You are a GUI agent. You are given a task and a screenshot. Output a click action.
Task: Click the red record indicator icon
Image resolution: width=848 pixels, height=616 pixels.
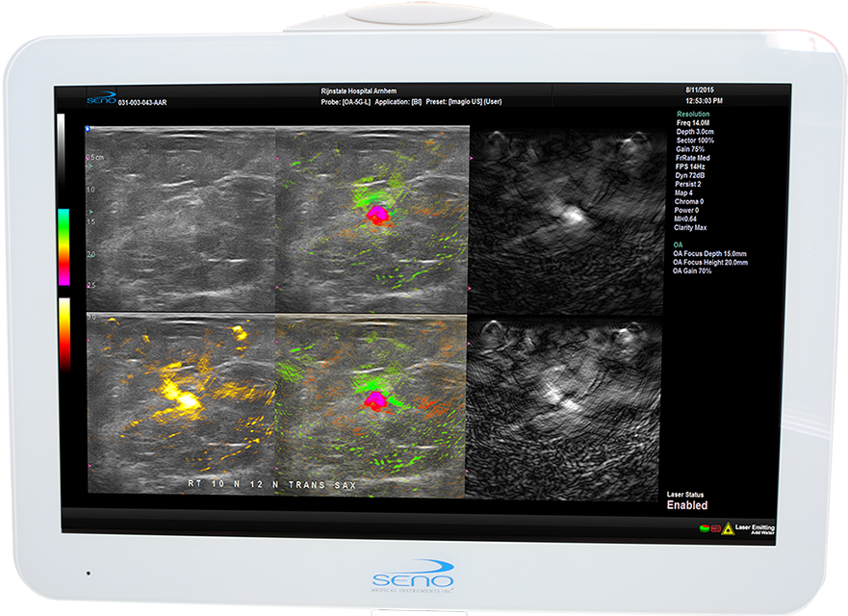(x=716, y=528)
